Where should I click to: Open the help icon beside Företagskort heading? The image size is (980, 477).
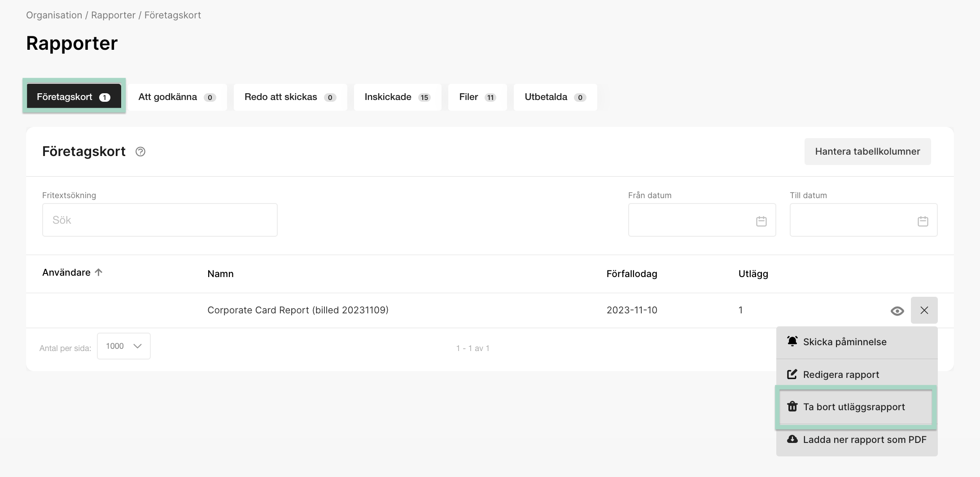[x=140, y=152]
